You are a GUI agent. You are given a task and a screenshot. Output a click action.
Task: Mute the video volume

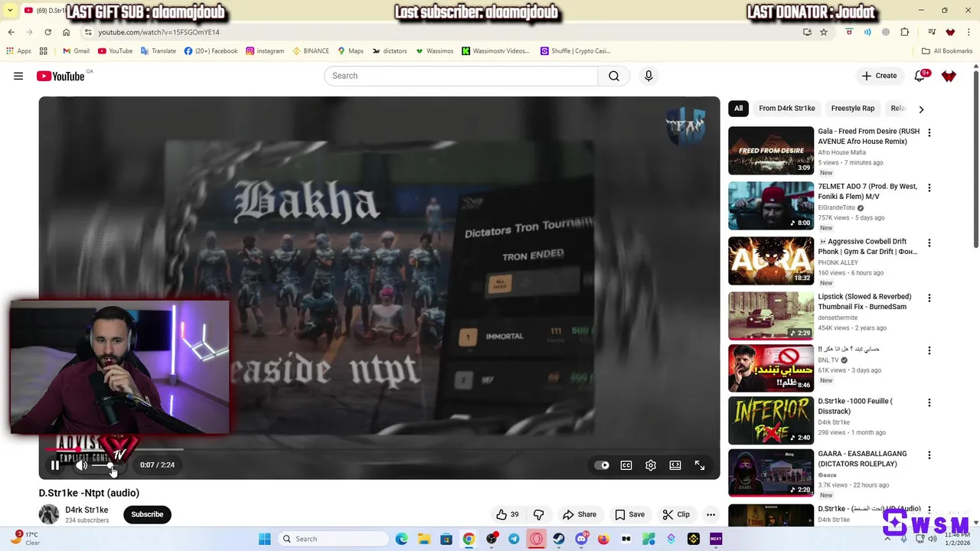pos(81,465)
